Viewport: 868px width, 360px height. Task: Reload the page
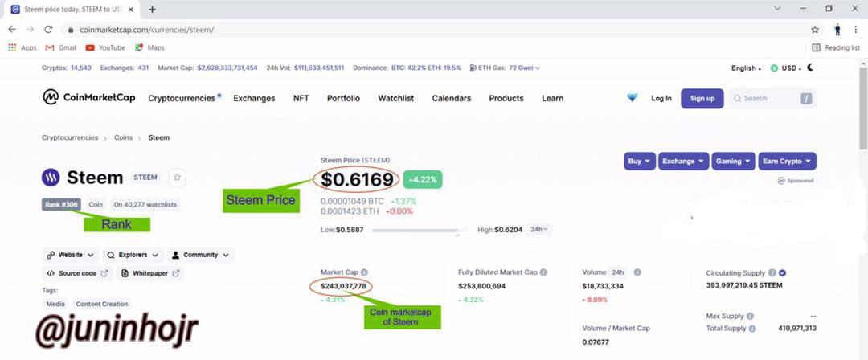pos(48,30)
